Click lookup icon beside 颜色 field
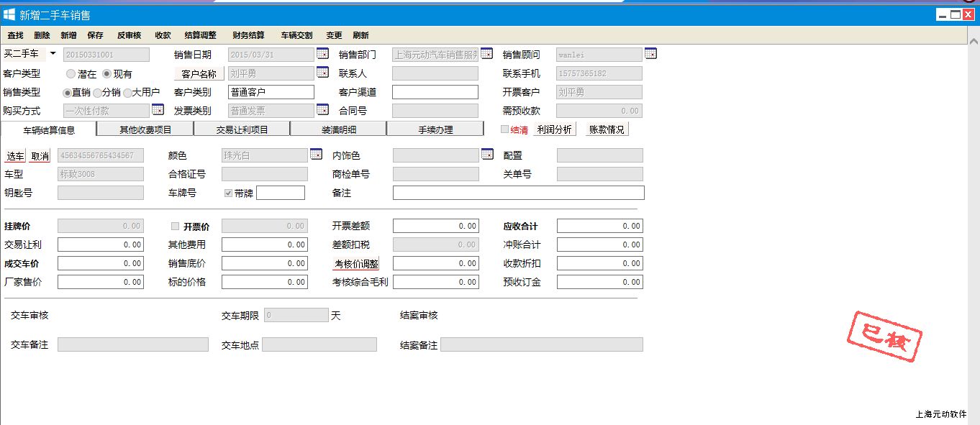980x425 pixels. point(316,155)
